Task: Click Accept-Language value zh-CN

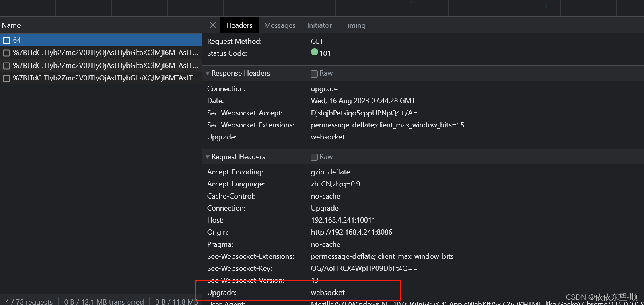Action: pos(335,184)
